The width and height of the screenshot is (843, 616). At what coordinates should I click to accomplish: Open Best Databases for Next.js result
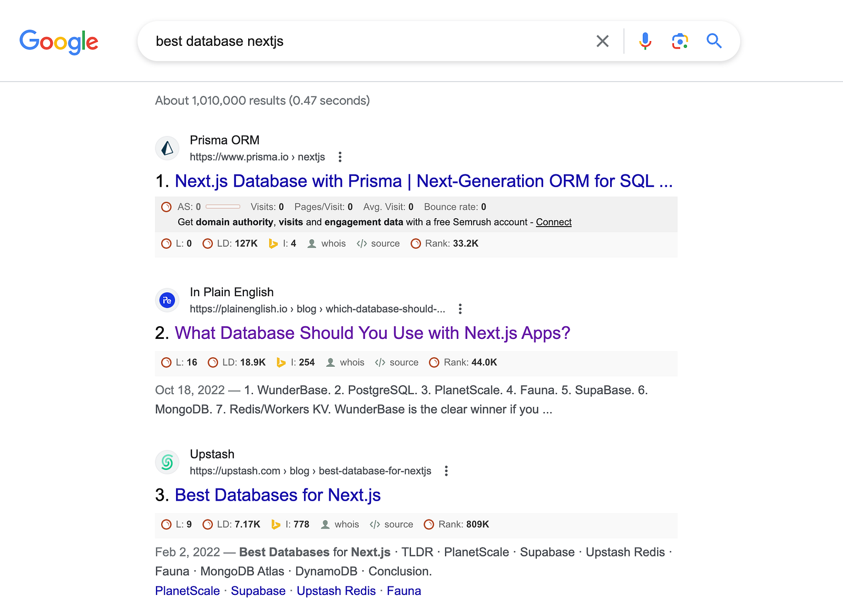point(278,495)
